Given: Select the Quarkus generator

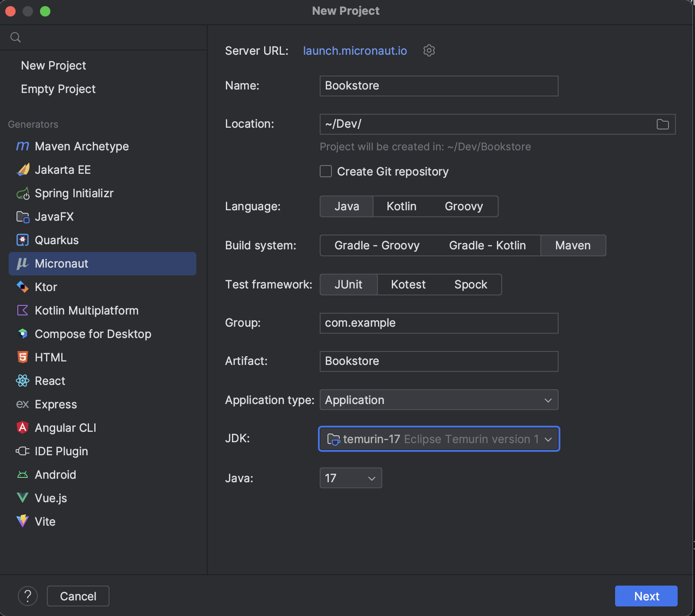Looking at the screenshot, I should pyautogui.click(x=103, y=240).
